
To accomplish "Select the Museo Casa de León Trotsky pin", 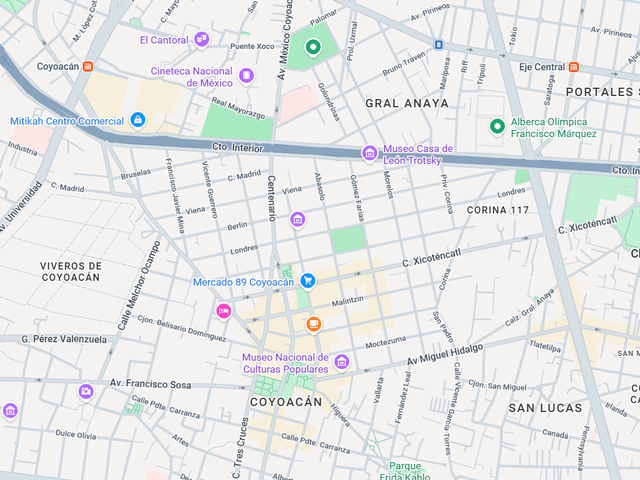I will coord(370,154).
